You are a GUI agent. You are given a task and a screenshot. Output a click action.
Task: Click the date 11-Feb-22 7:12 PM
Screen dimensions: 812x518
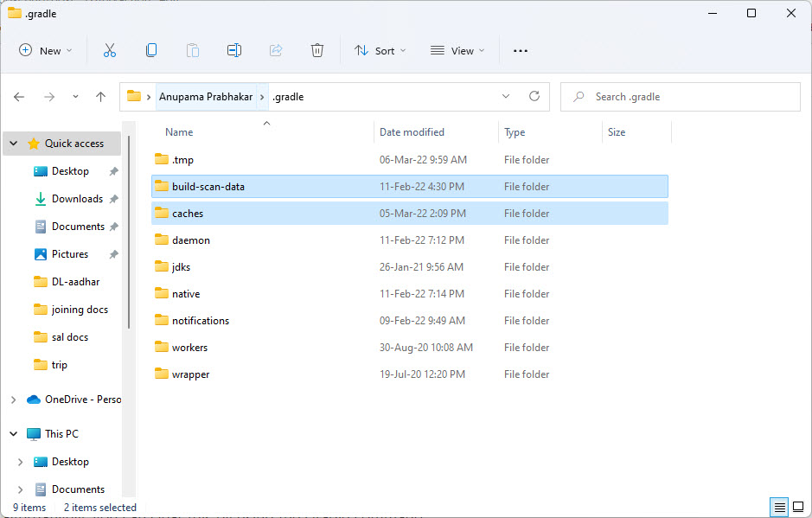pyautogui.click(x=421, y=240)
